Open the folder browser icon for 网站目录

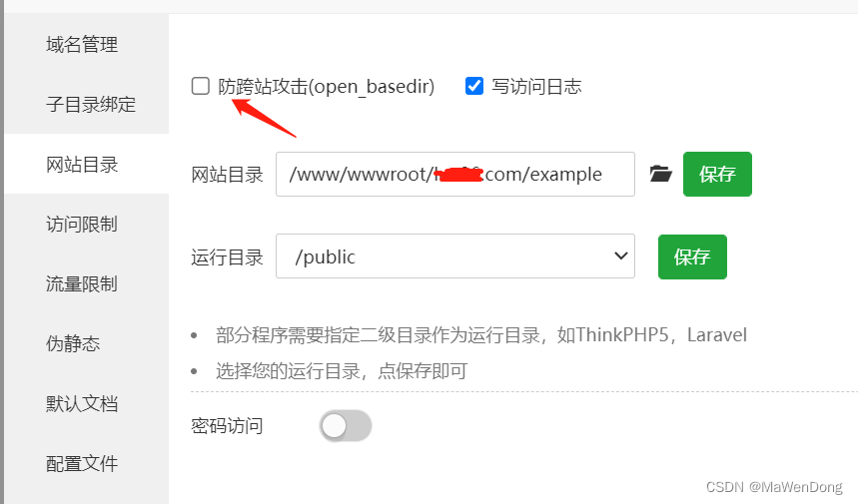[660, 174]
